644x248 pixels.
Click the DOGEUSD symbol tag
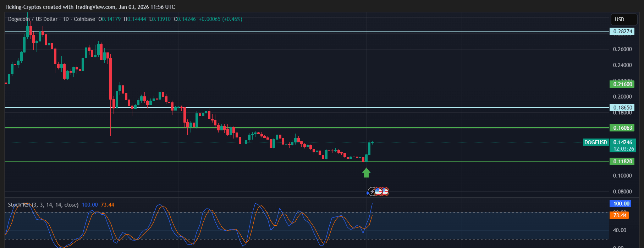pos(596,142)
